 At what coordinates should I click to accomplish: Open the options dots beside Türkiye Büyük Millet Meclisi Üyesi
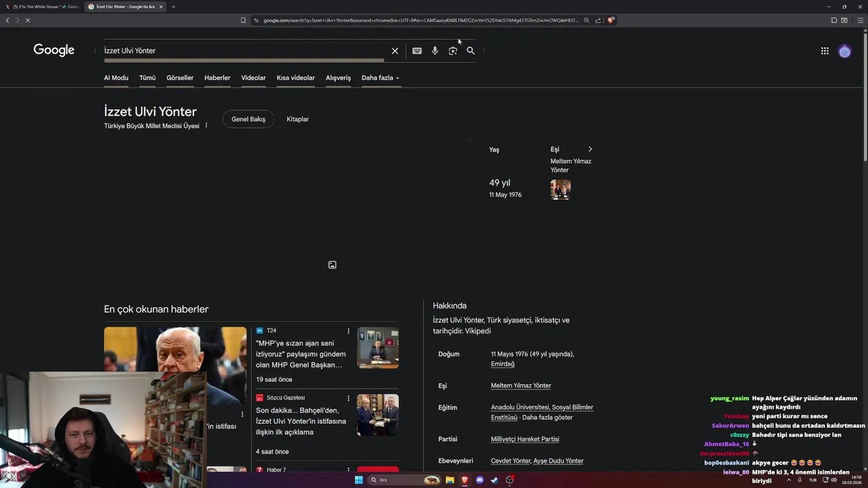[x=206, y=125]
